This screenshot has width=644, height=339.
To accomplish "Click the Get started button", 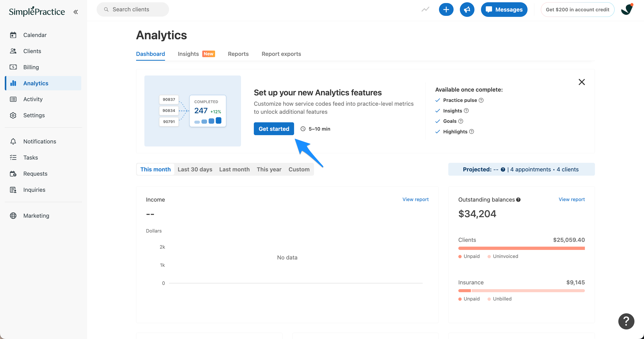I will pos(274,129).
